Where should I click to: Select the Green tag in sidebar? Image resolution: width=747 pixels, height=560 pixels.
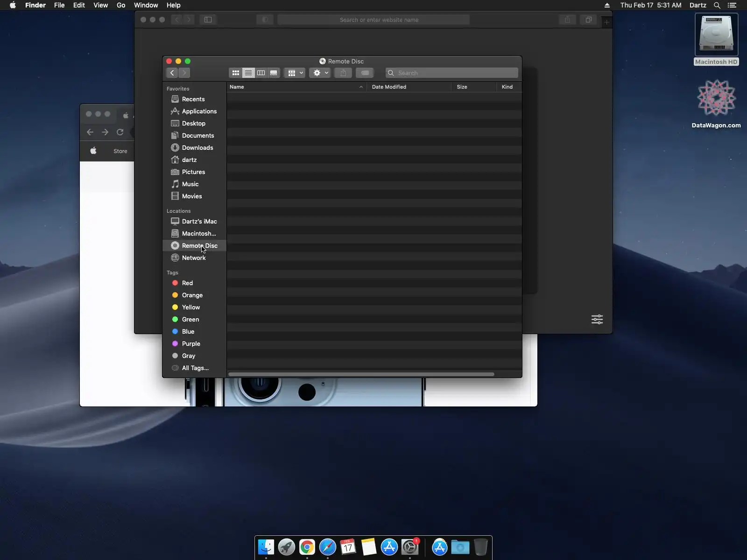tap(194, 319)
